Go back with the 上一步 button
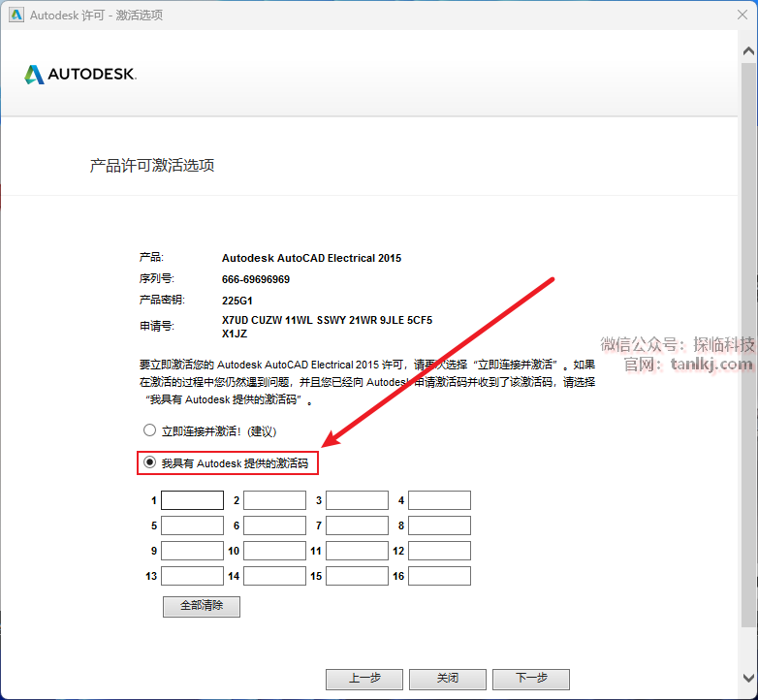The height and width of the screenshot is (700, 758). (x=364, y=679)
